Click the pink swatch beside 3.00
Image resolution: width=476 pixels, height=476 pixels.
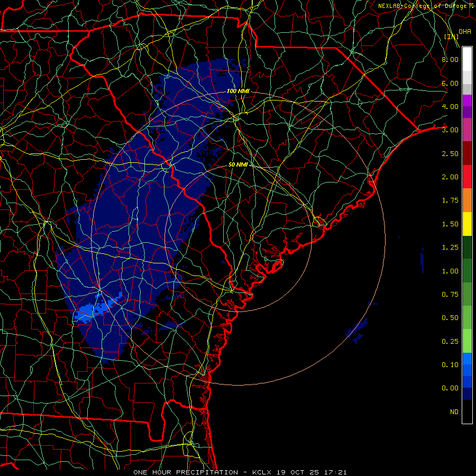(x=467, y=130)
